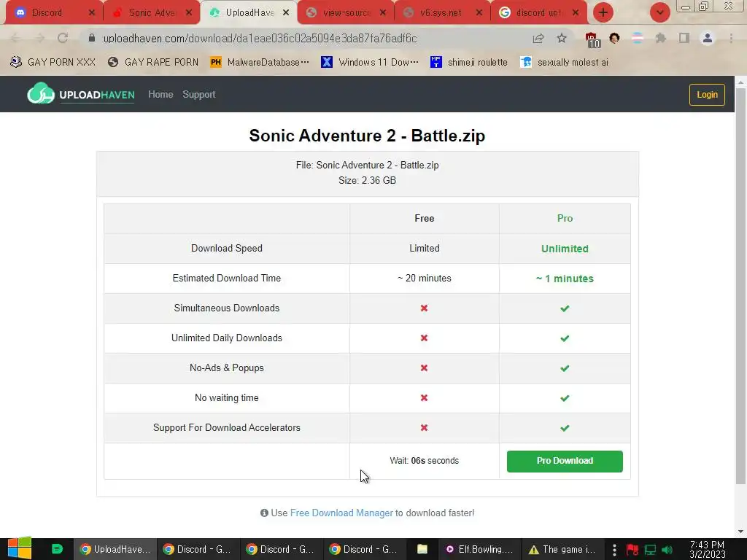
Task: Open the round avatar extension icon
Action: [614, 38]
